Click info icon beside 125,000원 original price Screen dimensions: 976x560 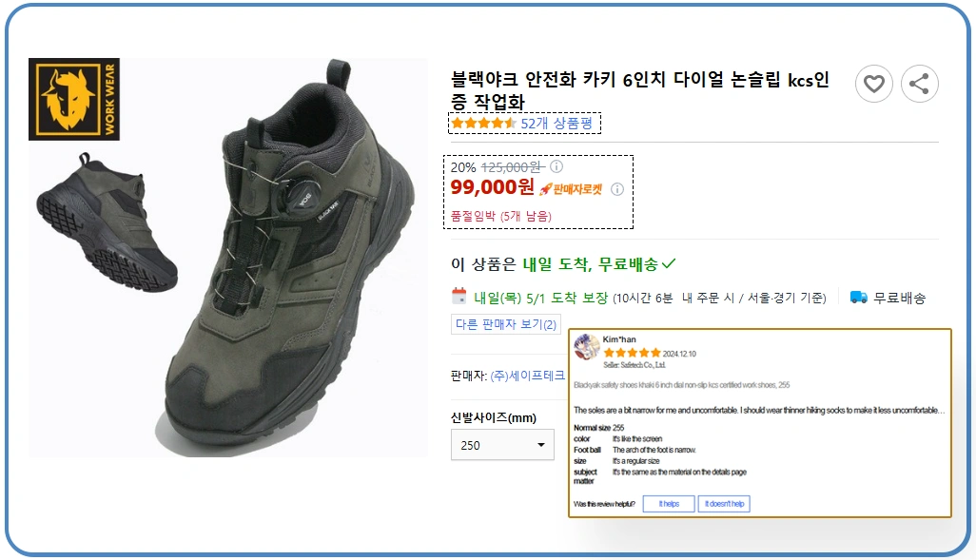pos(556,166)
